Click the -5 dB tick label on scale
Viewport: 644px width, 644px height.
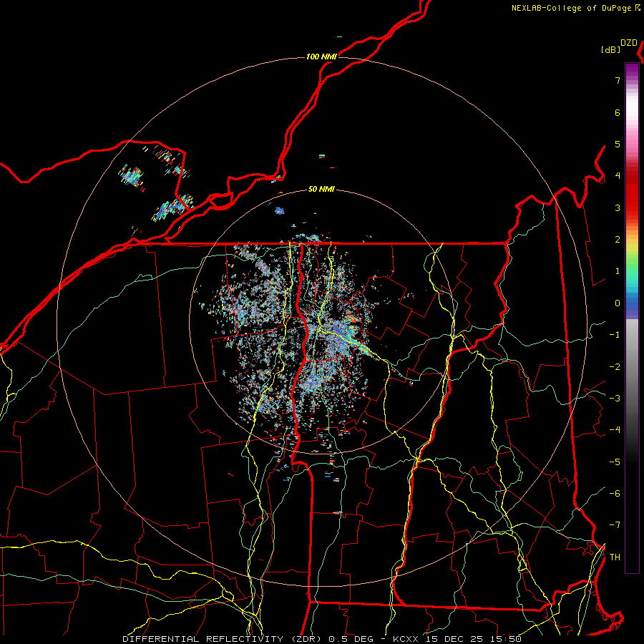[x=615, y=462]
